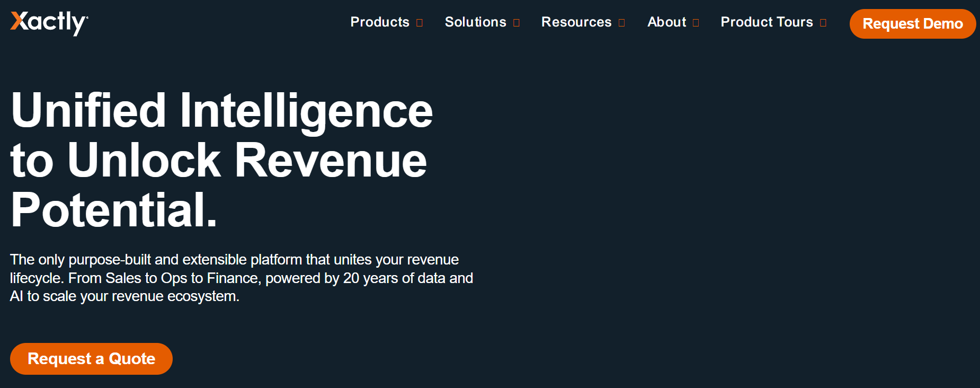This screenshot has width=980, height=388.
Task: Open the Solutions menu
Action: 475,22
